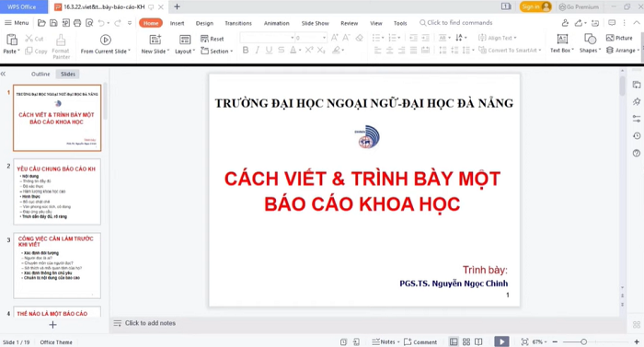
Task: Undo the last action
Action: [101, 23]
